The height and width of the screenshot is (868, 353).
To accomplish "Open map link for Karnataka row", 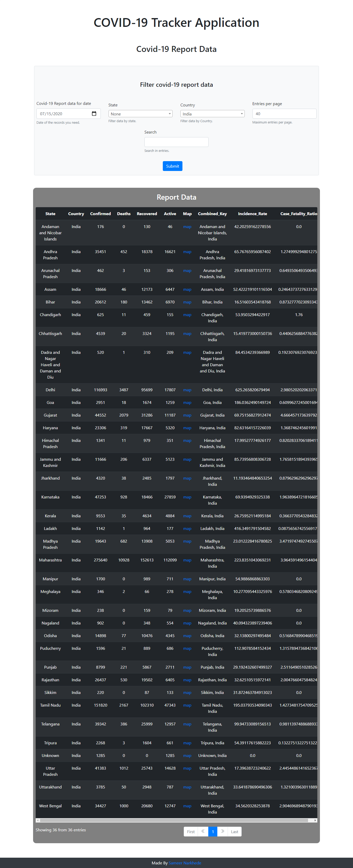I will point(187,497).
